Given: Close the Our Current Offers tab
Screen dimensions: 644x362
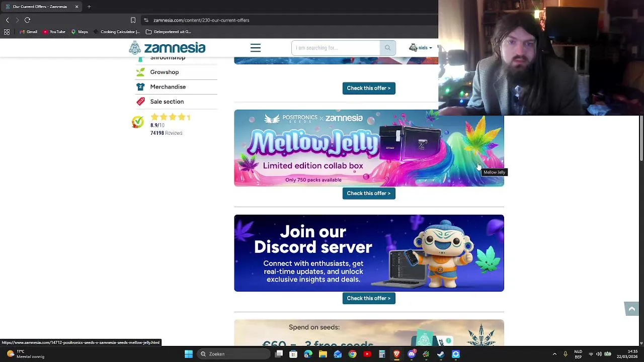Looking at the screenshot, I should 76,7.
